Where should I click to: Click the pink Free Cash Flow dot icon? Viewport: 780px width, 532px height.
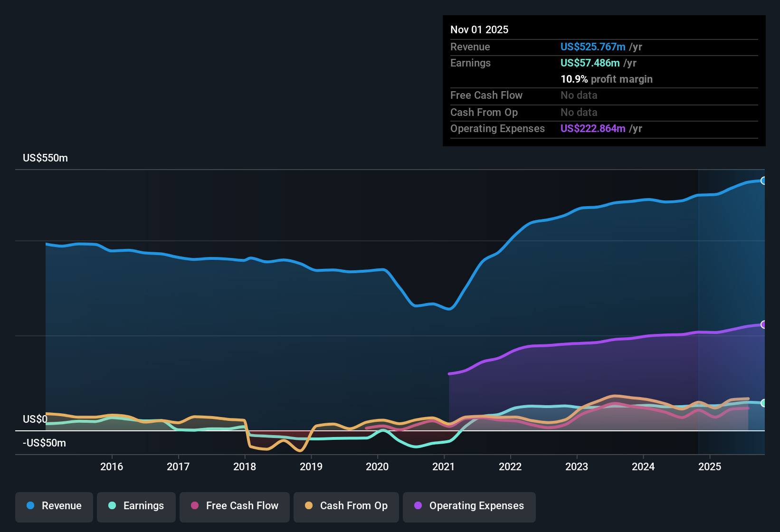tap(194, 506)
